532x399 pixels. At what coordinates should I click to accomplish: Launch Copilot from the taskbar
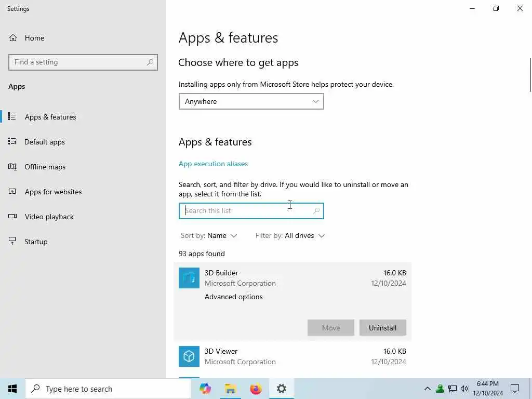tap(205, 389)
